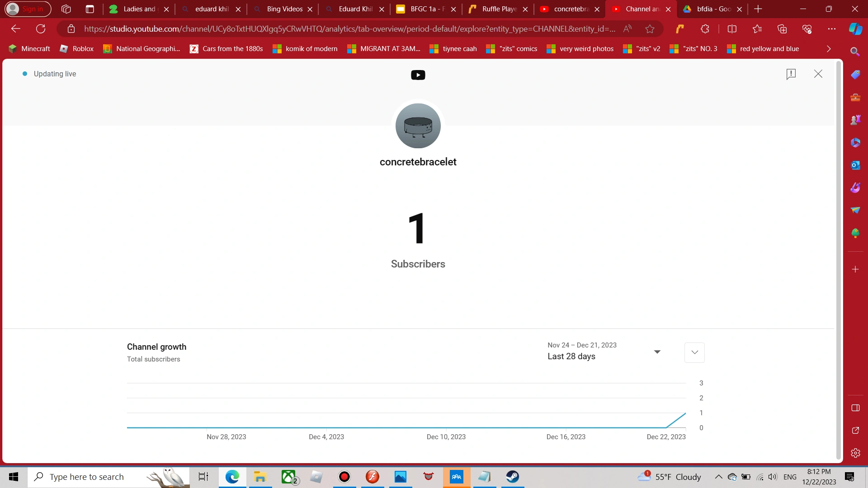This screenshot has height=488, width=868.
Task: Click the address bar URL field
Action: click(348, 29)
